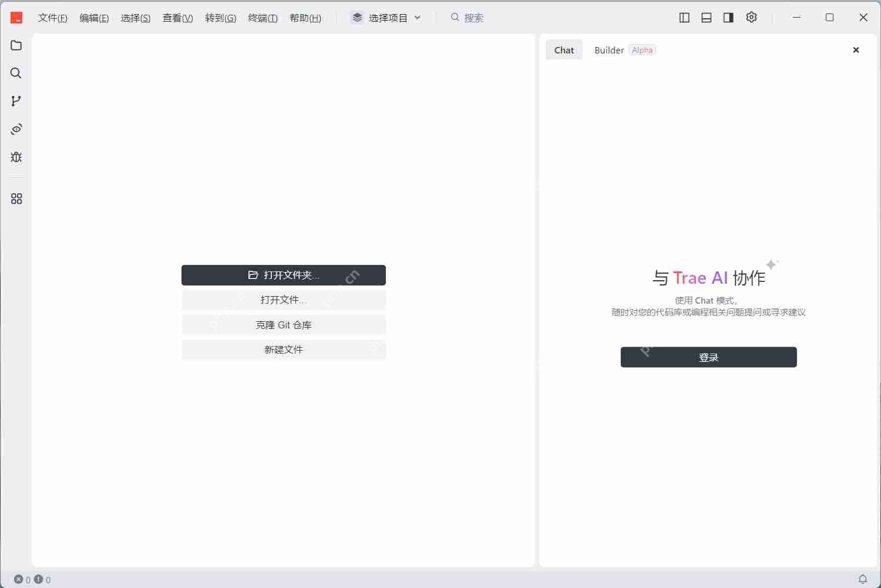Screen dimensions: 881x588
Task: Open the remote connection panel
Action: pyautogui.click(x=16, y=129)
